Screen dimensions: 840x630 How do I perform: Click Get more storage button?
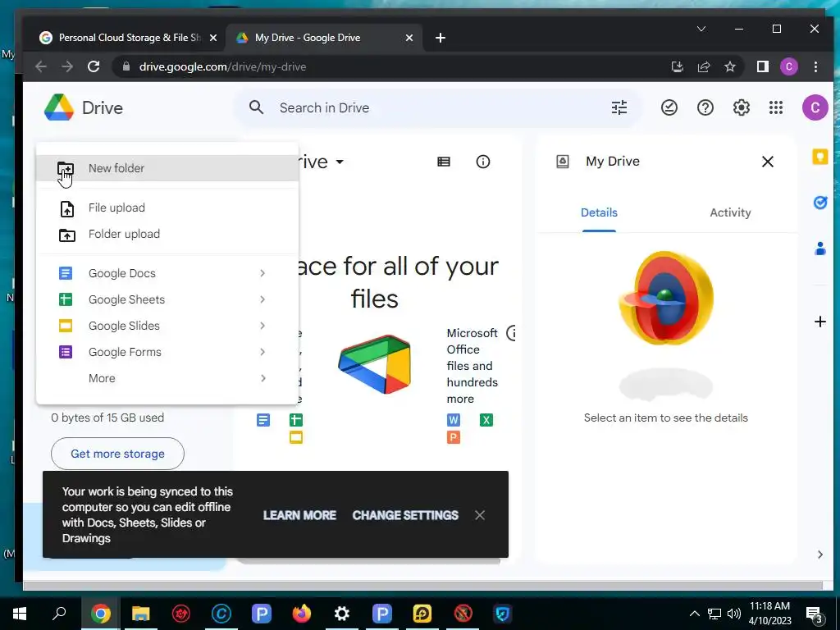tap(117, 454)
